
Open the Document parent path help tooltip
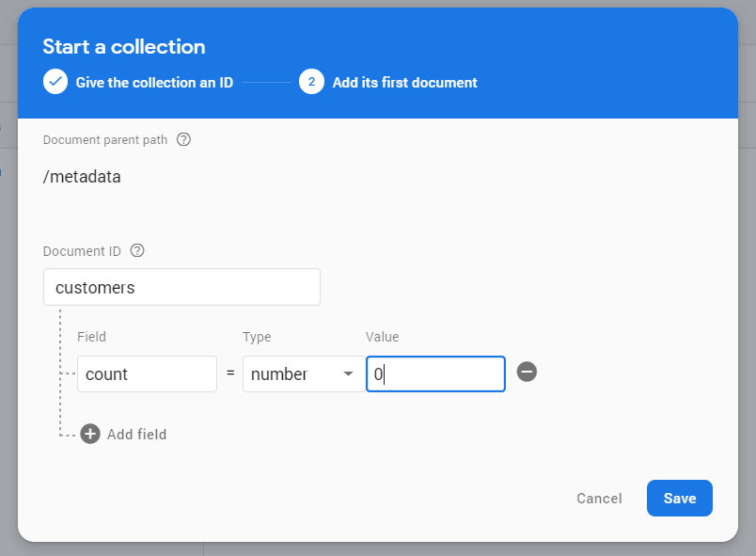click(184, 139)
